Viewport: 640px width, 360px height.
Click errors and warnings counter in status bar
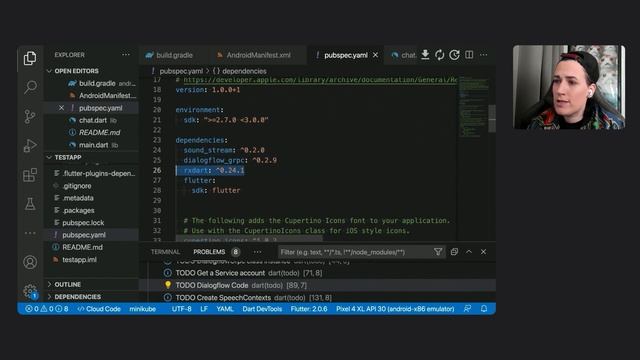47,309
